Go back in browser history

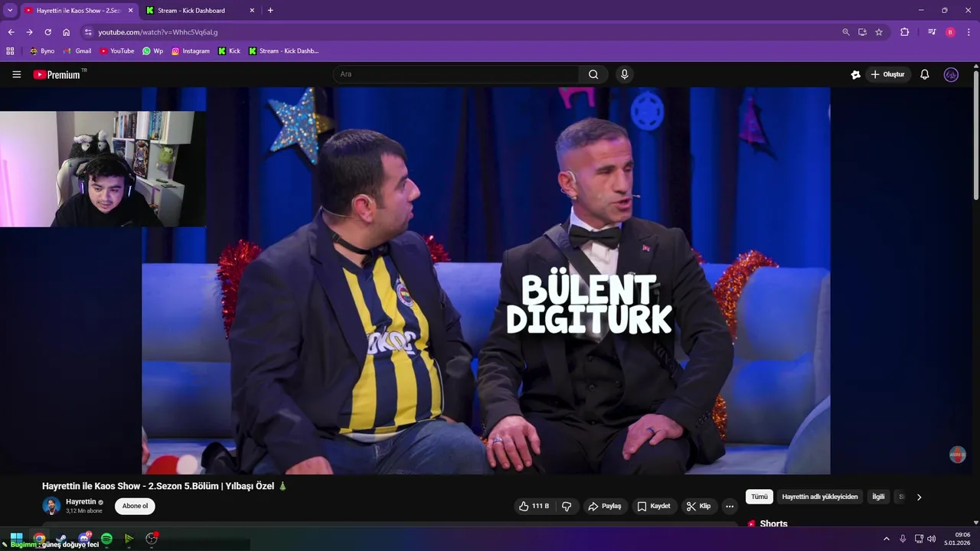coord(11,32)
